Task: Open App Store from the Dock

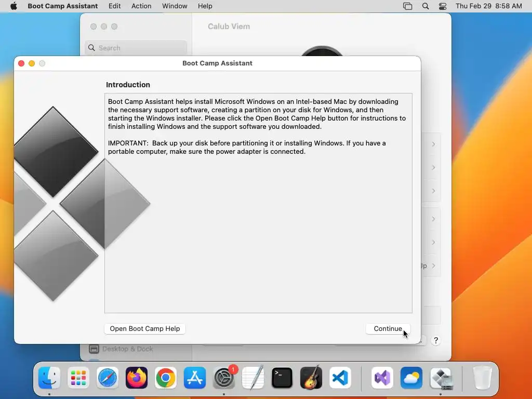Action: [x=195, y=378]
